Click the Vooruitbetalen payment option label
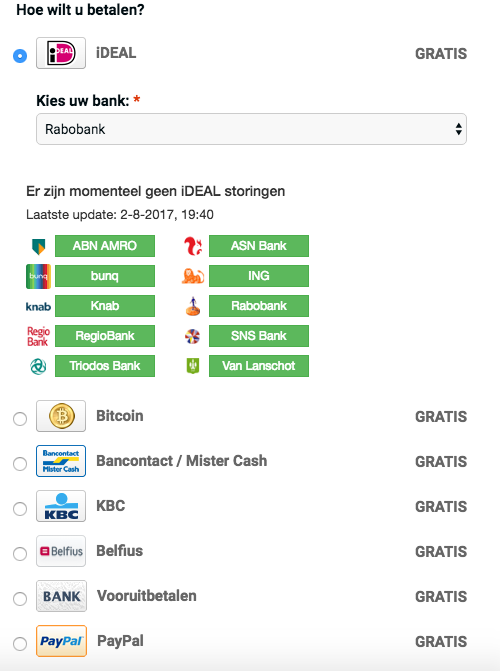 tap(146, 596)
